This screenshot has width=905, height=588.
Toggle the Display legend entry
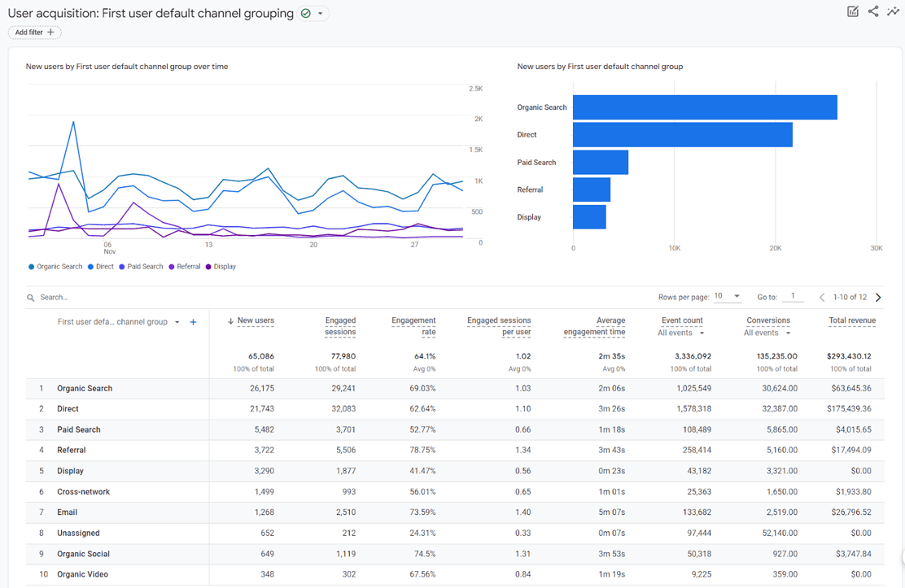click(x=221, y=266)
